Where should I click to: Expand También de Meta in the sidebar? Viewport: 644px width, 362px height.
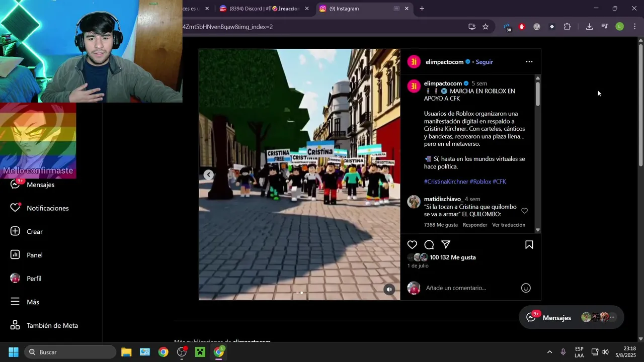coord(44,325)
